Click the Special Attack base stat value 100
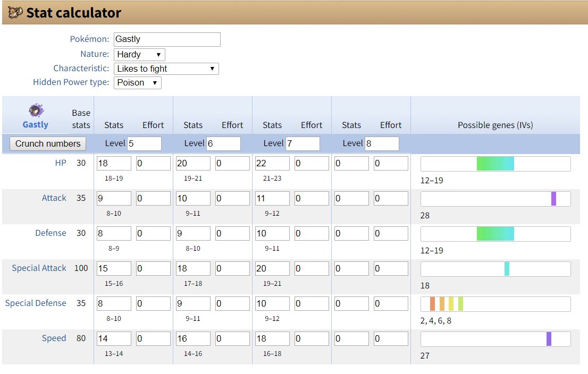Screen dimensions: 588x374 (x=81, y=268)
